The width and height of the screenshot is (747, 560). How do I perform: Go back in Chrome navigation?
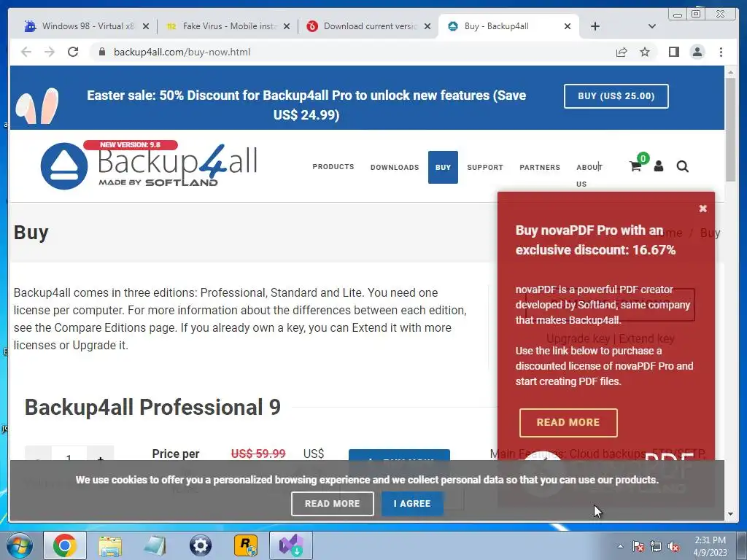click(26, 52)
